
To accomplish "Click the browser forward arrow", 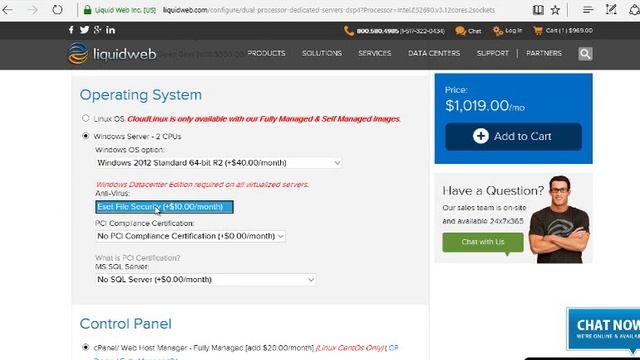I will pyautogui.click(x=32, y=10).
